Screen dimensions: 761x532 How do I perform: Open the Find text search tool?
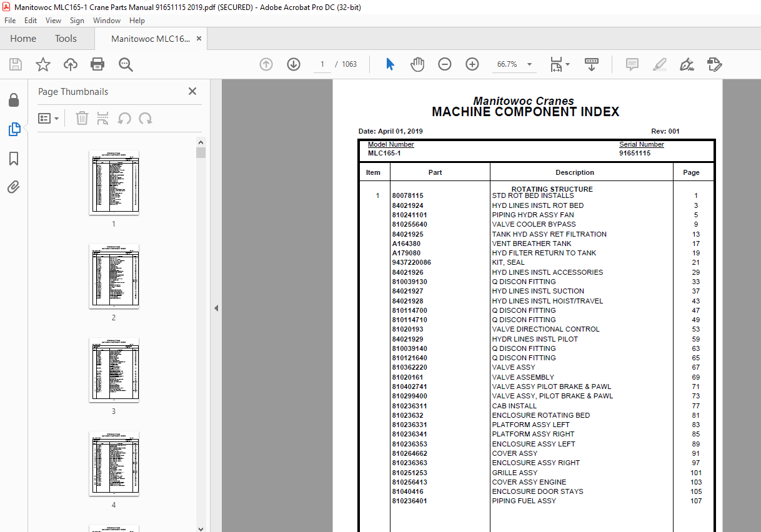pos(126,64)
